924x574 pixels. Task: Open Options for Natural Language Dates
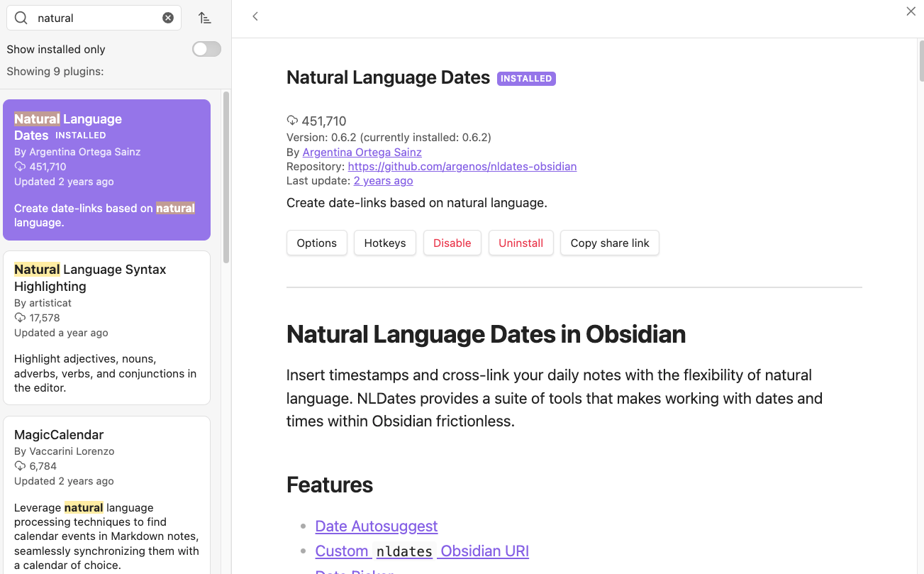[x=316, y=243]
